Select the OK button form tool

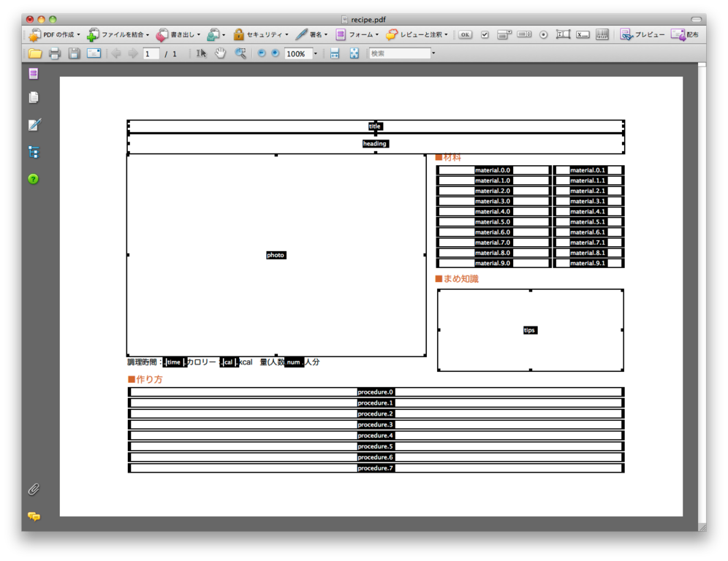465,34
